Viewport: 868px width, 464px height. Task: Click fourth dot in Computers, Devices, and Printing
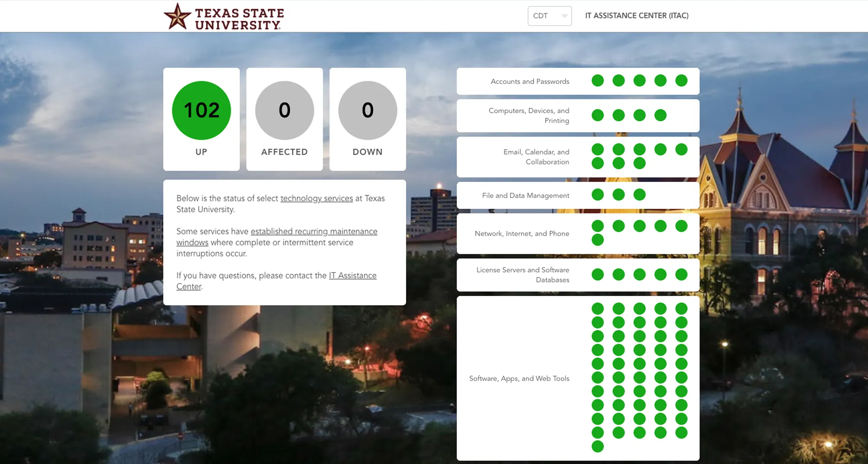(661, 115)
